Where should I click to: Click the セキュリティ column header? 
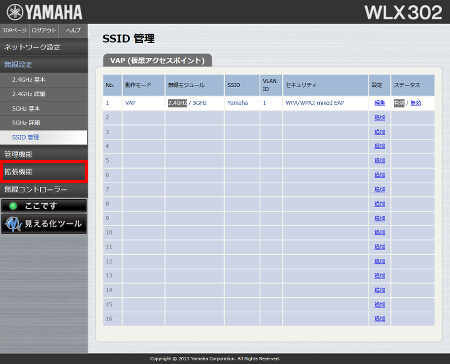325,85
